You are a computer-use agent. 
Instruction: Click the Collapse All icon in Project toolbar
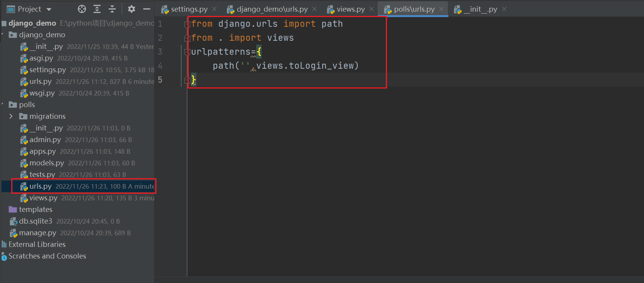(x=112, y=9)
